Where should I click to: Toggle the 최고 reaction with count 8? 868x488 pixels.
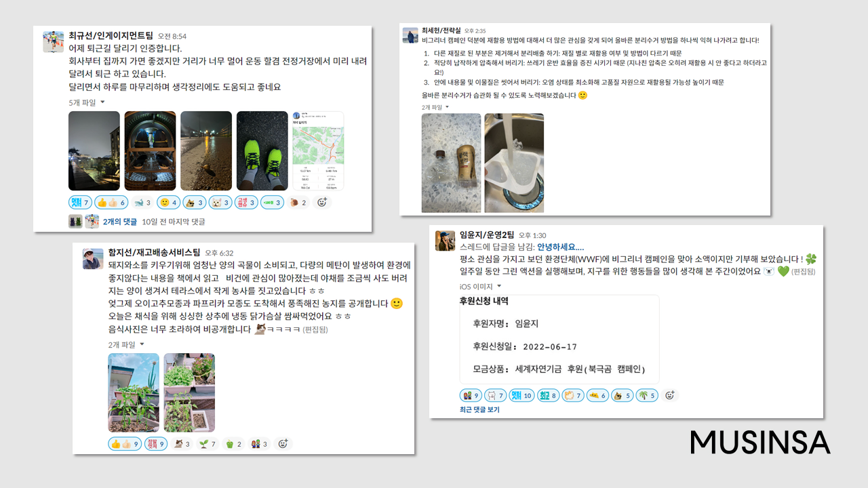[x=547, y=395]
